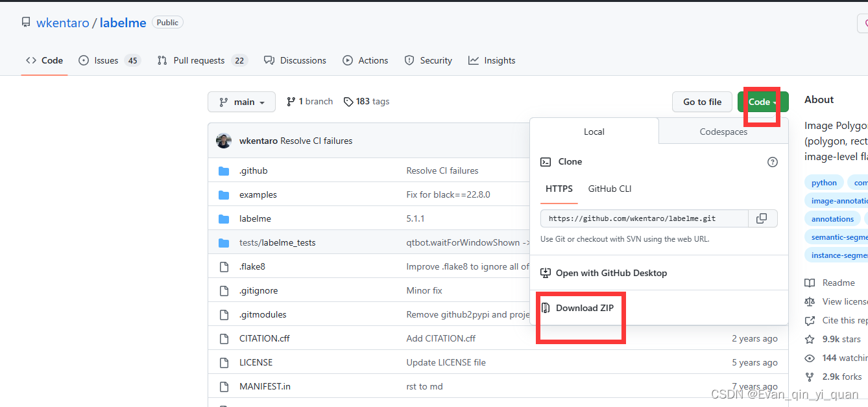
Task: Switch to the HTTPS clone option
Action: [559, 189]
